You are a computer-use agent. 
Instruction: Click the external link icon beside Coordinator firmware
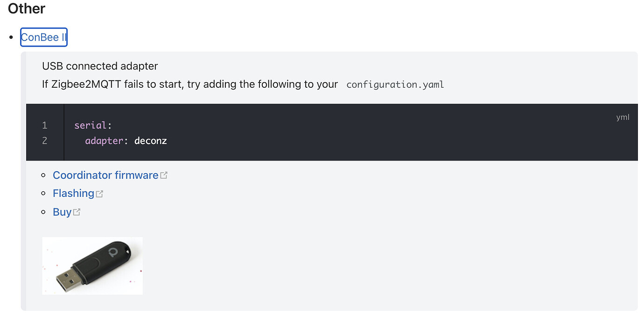164,174
